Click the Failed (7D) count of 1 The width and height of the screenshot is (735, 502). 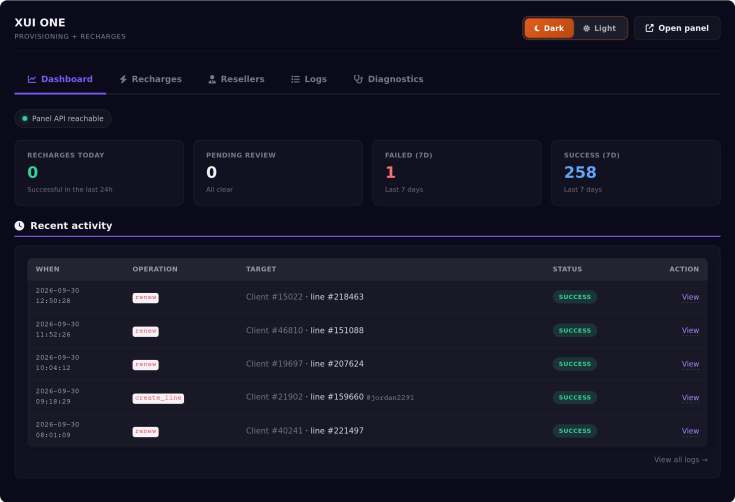click(x=390, y=172)
